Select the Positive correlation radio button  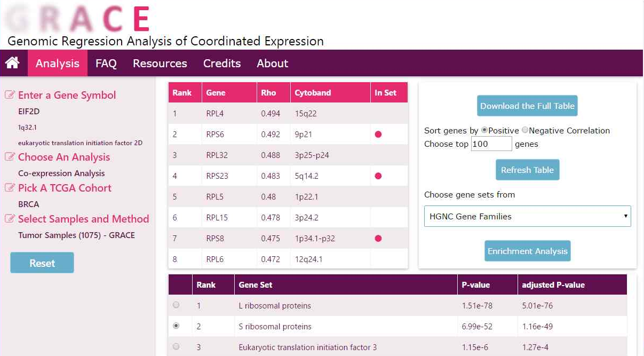click(484, 130)
